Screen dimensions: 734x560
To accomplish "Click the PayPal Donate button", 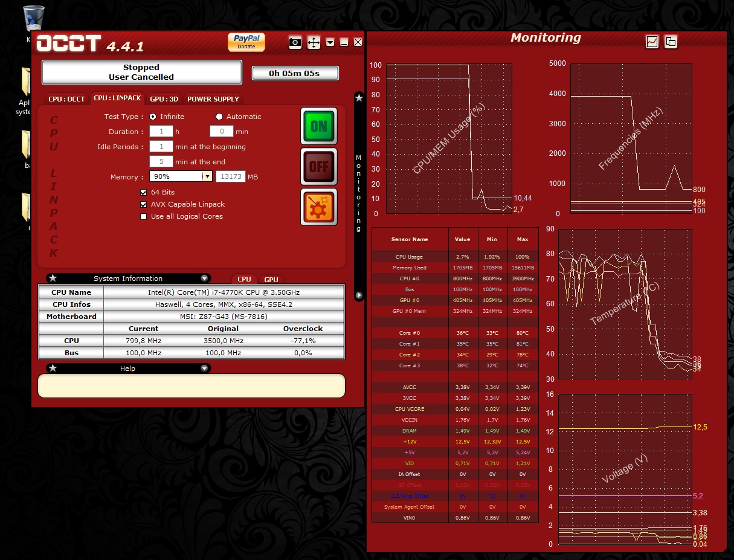I will tap(246, 42).
